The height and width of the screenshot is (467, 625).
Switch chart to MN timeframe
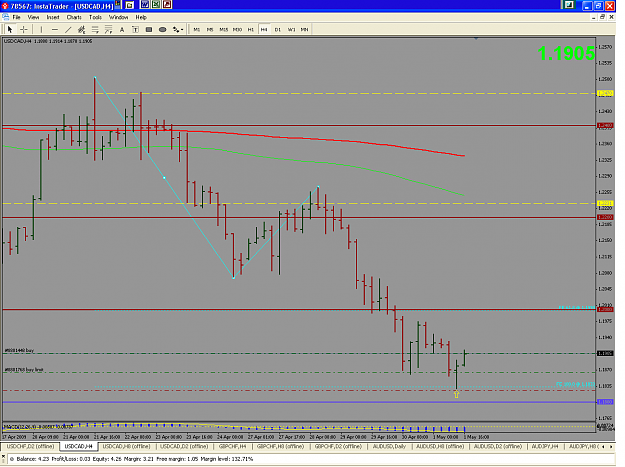click(305, 29)
